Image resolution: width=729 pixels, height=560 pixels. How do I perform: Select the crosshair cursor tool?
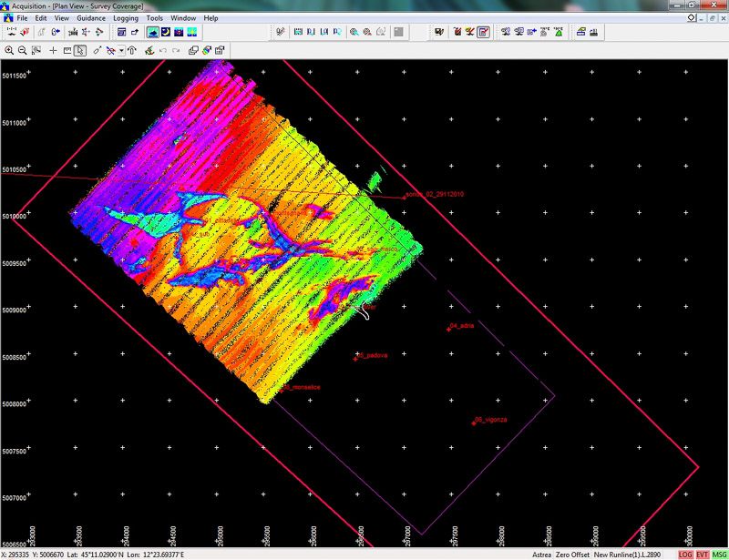point(53,50)
